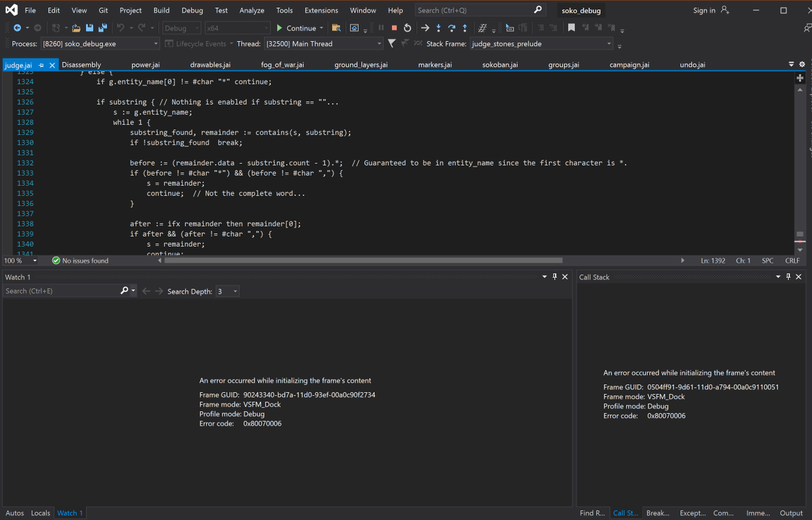812x520 pixels.
Task: Open the Call Stack window options dropdown arrow
Action: pos(778,277)
